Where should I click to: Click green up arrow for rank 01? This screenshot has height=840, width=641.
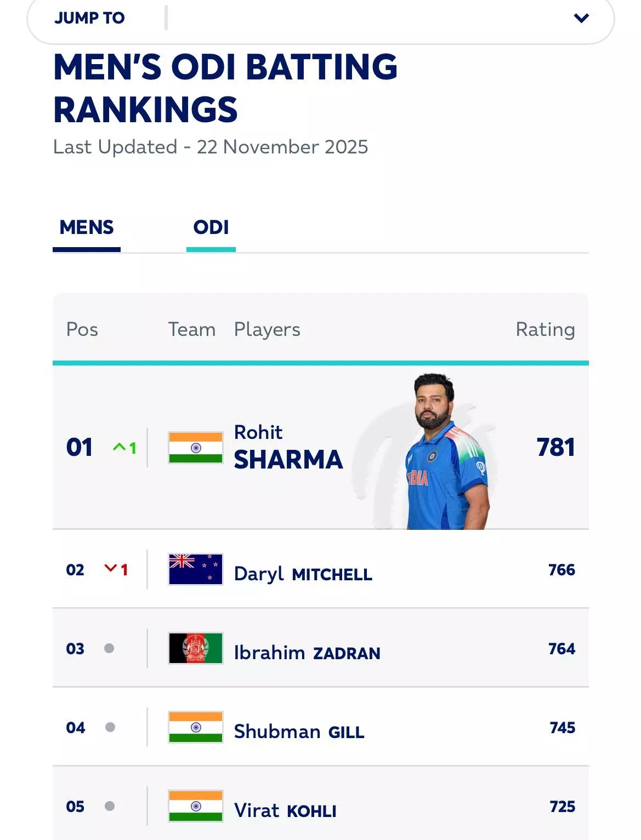120,447
